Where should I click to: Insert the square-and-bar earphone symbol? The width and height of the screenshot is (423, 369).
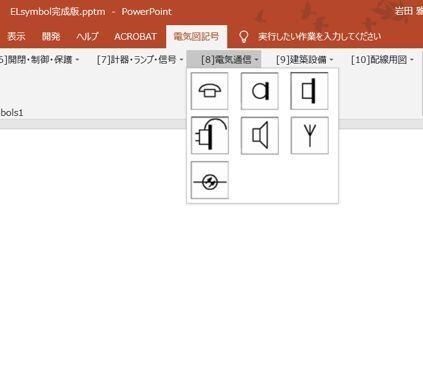pyautogui.click(x=309, y=91)
